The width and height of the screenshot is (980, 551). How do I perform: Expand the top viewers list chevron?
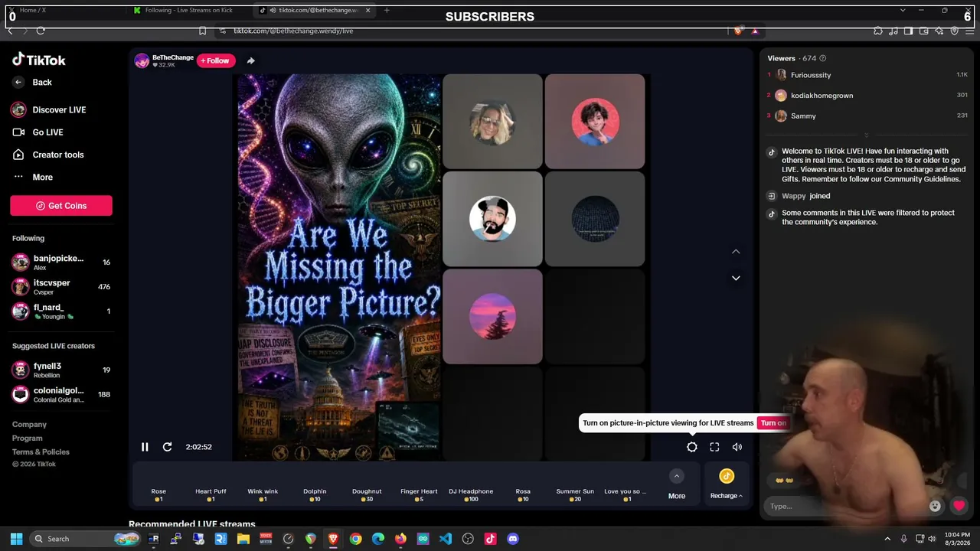[867, 135]
